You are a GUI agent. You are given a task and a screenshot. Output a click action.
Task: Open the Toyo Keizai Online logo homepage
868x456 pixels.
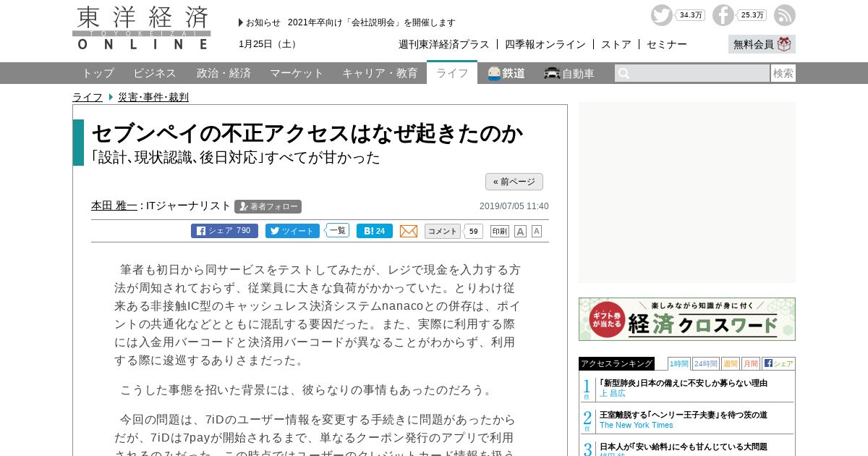[x=142, y=28]
